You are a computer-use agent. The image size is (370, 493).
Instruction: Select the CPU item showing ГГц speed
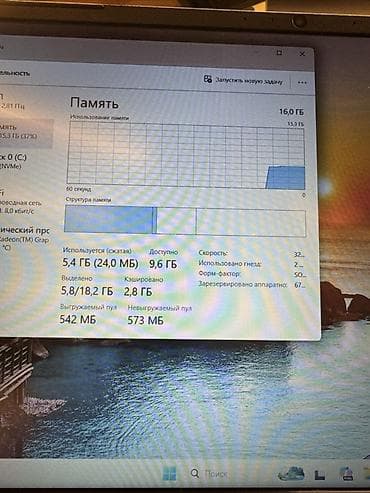tap(13, 102)
